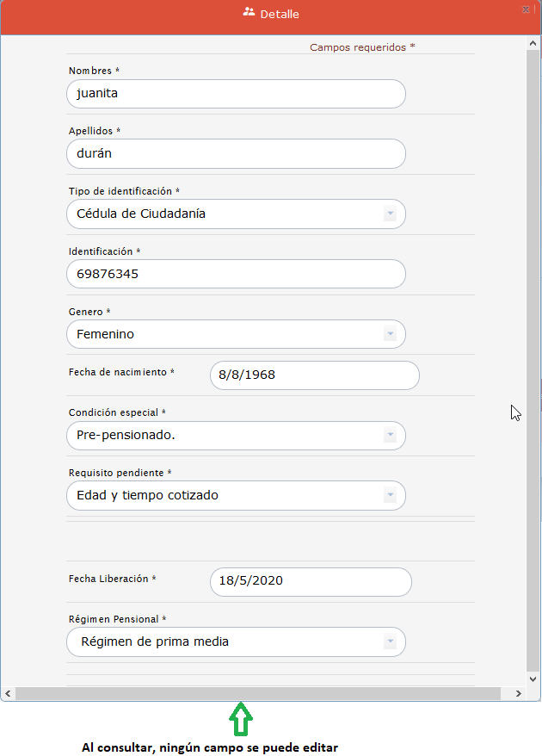Click the horizontal scrollbar thumb

[x=258, y=693]
